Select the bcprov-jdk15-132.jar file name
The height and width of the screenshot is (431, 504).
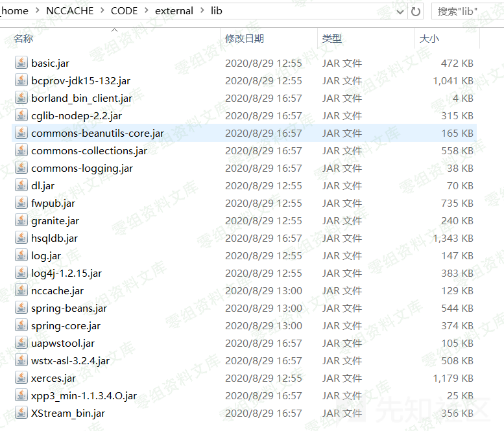coord(80,81)
